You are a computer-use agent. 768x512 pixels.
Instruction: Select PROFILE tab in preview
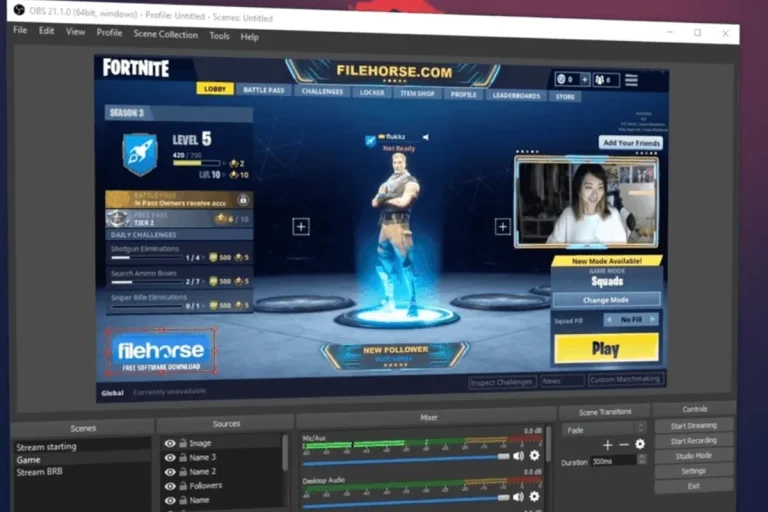(x=463, y=95)
